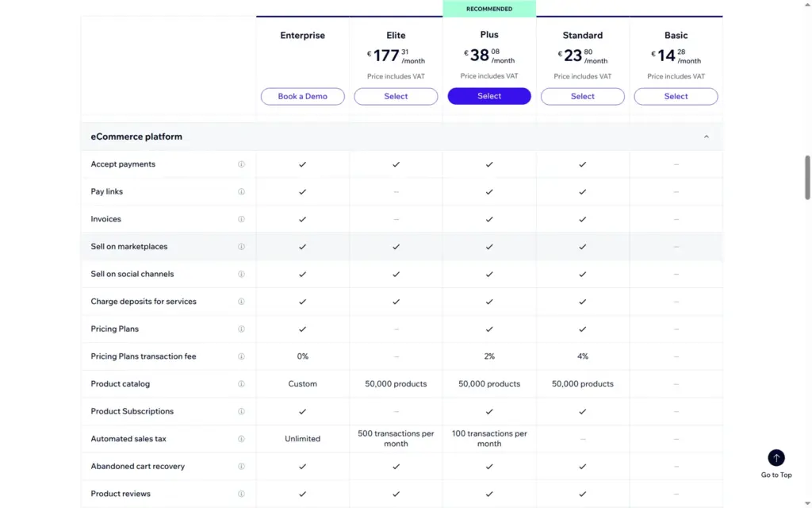Click Unlimited in Automated sales tax row
The height and width of the screenshot is (508, 812).
302,439
